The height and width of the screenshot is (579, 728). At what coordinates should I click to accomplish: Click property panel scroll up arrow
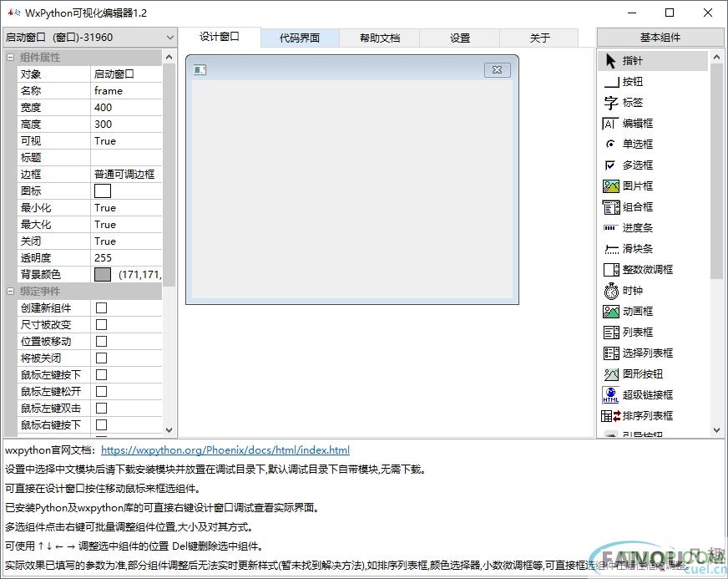coord(169,57)
